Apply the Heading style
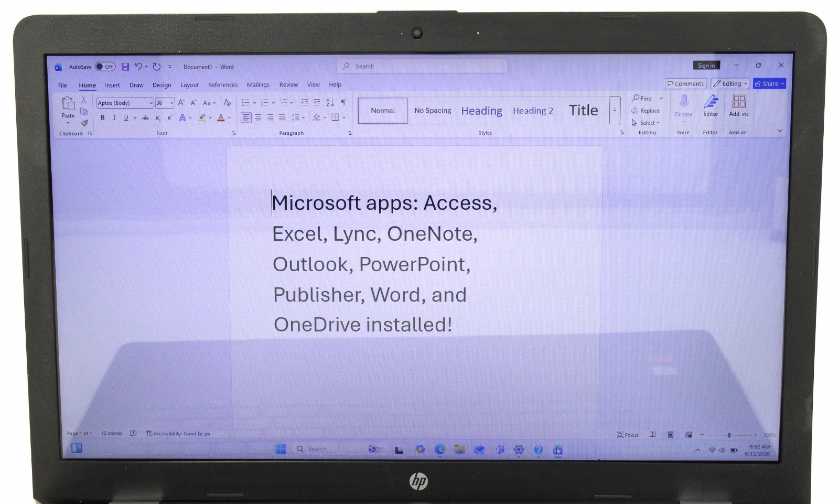 (482, 111)
